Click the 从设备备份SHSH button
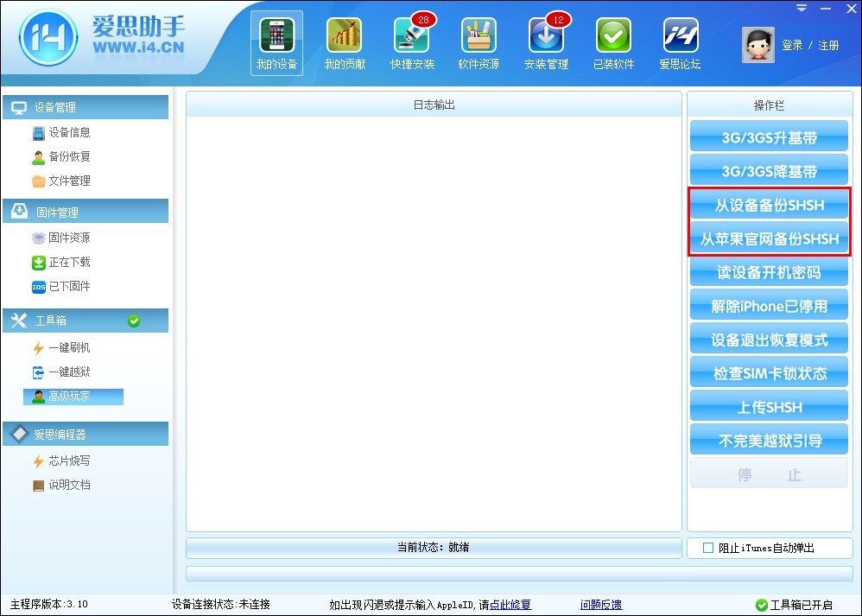 769,205
